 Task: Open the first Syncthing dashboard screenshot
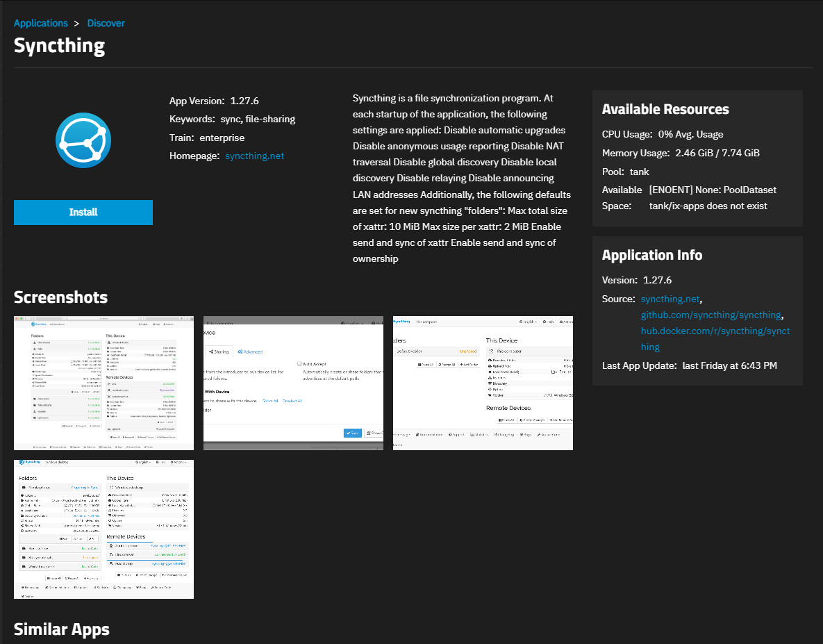click(x=103, y=383)
